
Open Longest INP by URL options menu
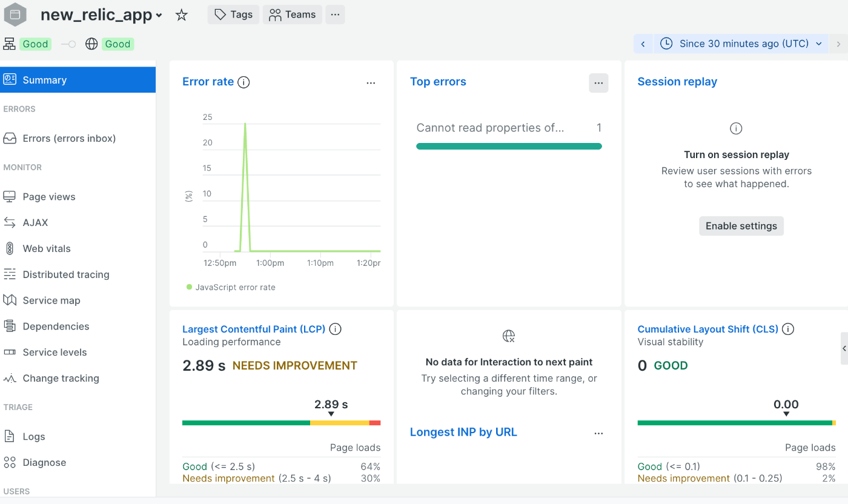[x=598, y=433]
